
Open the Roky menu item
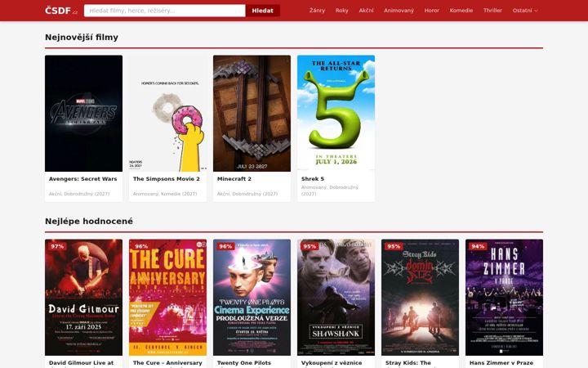click(342, 11)
